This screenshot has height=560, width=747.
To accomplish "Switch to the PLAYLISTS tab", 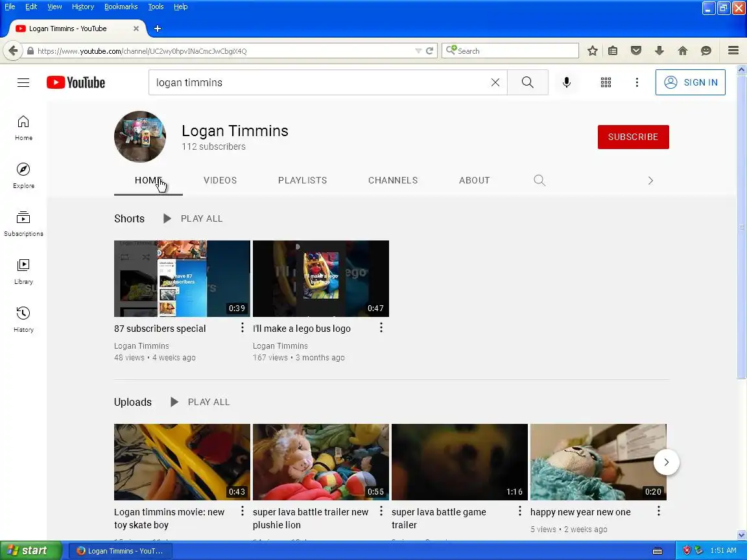I will [x=303, y=180].
